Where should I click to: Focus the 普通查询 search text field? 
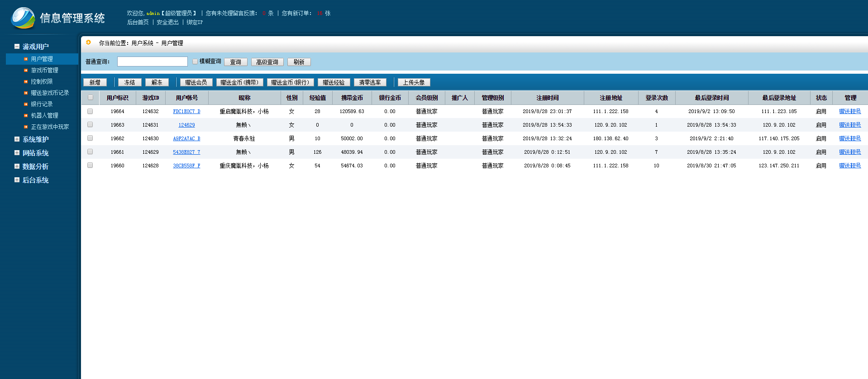152,62
